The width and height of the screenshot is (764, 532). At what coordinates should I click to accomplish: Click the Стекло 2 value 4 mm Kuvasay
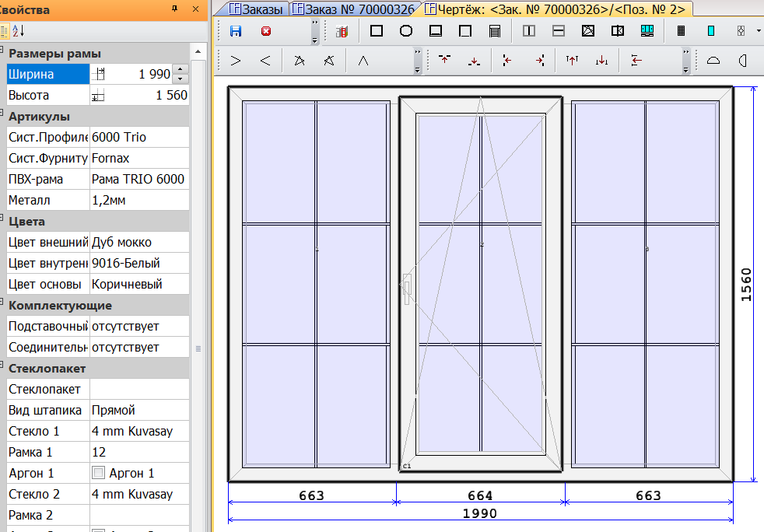tap(139, 494)
